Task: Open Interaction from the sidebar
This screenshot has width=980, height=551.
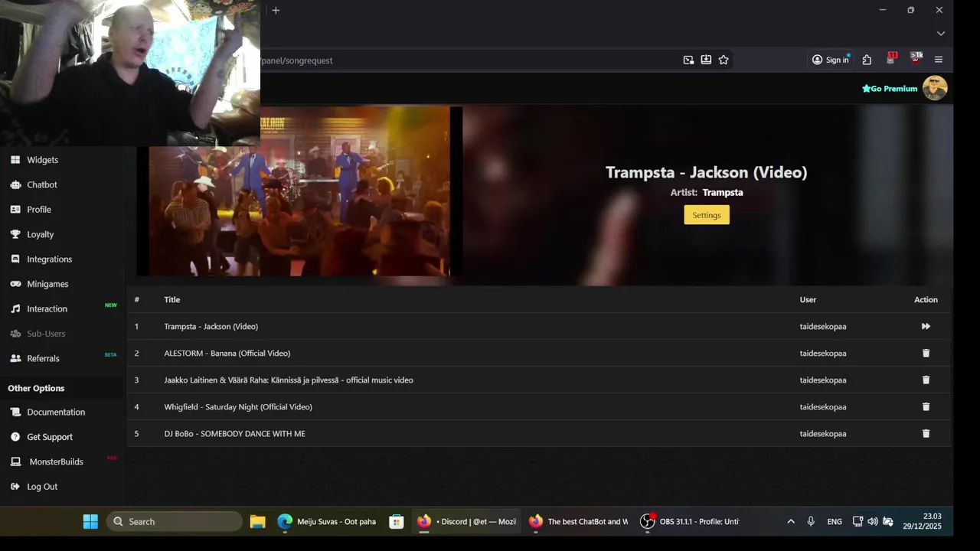Action: (x=47, y=308)
